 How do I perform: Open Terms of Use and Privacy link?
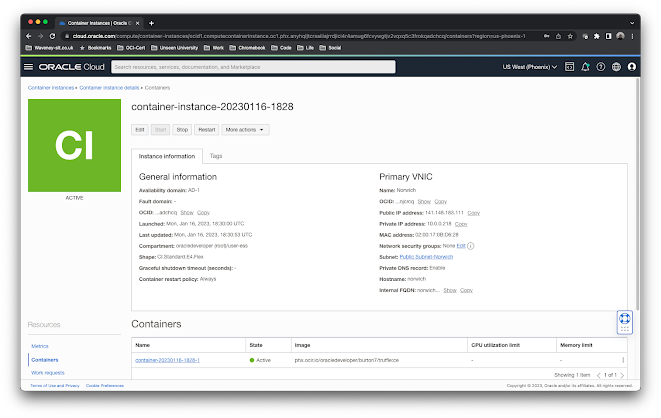pyautogui.click(x=55, y=386)
